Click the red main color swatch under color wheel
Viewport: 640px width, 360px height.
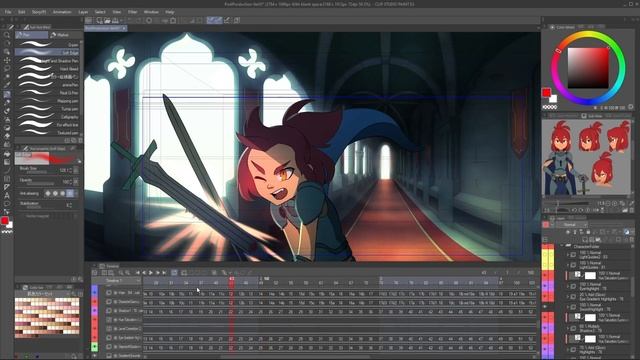point(547,93)
